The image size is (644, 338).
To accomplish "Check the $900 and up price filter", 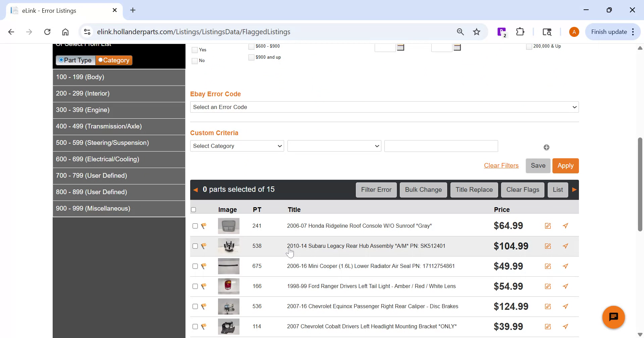I will tap(251, 57).
